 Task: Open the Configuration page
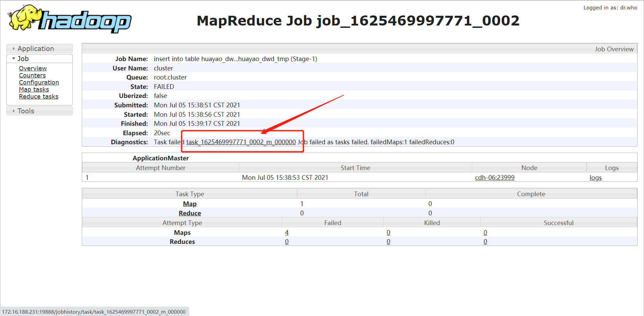39,83
